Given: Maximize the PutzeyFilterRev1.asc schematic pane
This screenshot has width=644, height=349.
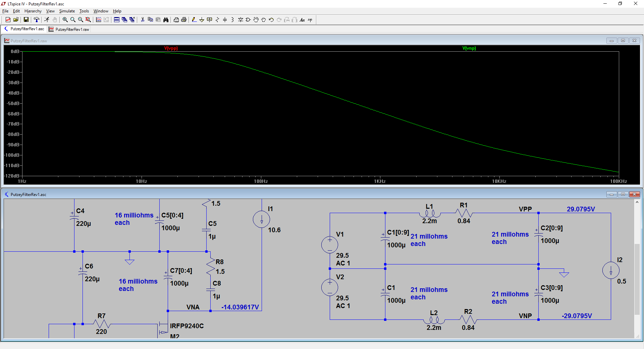Looking at the screenshot, I should coord(623,194).
